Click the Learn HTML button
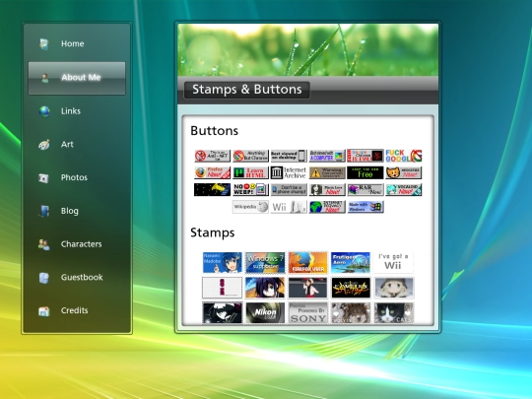Screen dimensions: 532x399 (250, 172)
